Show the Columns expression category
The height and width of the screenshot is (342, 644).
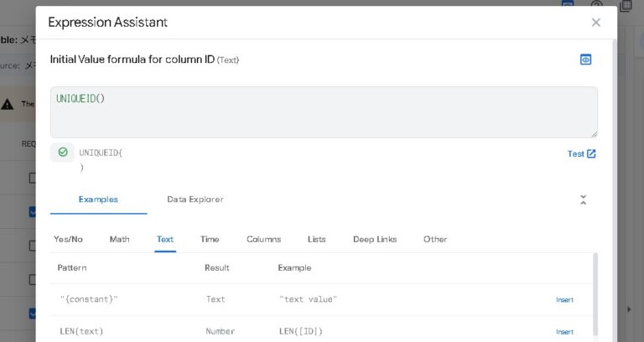(x=263, y=239)
